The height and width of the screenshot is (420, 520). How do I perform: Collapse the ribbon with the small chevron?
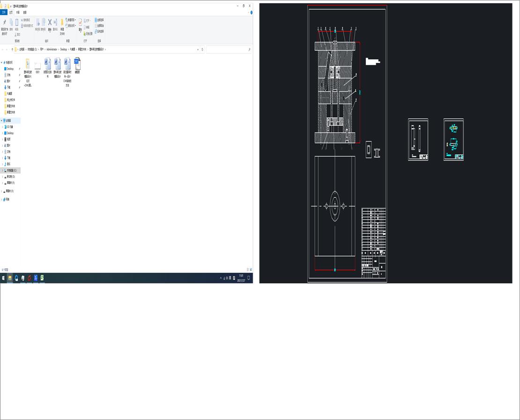[x=248, y=13]
